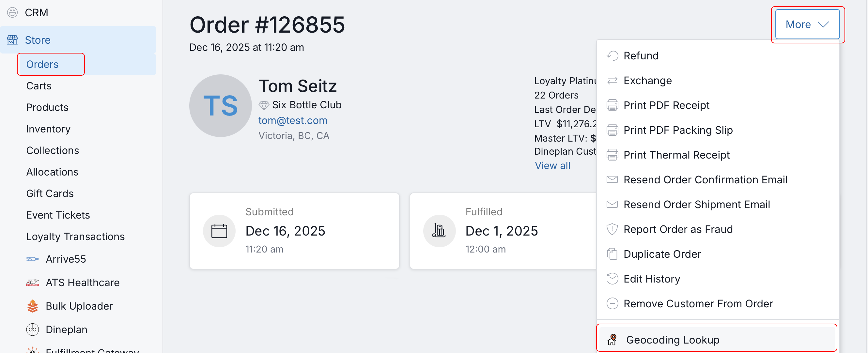Click the Refund arrow icon
Screen dimensions: 868x353
612,55
